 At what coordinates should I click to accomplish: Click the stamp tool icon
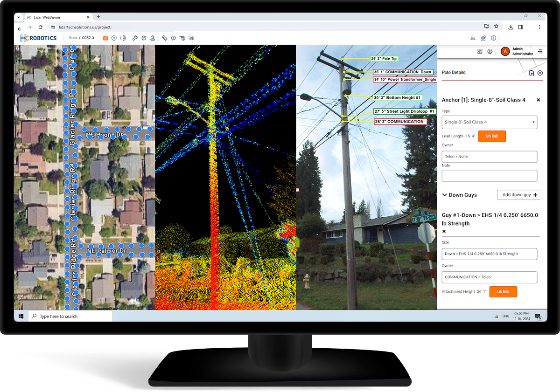(153, 38)
